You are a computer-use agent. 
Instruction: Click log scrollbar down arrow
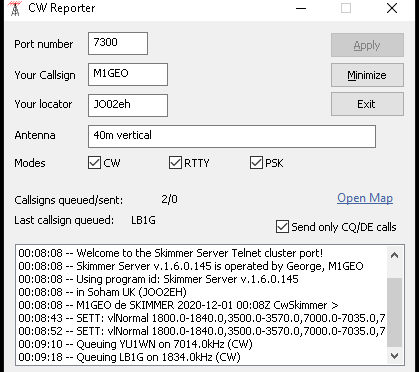[x=394, y=356]
